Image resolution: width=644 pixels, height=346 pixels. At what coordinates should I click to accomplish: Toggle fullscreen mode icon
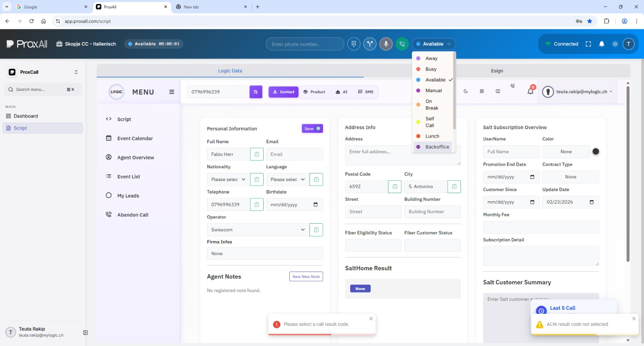(588, 44)
